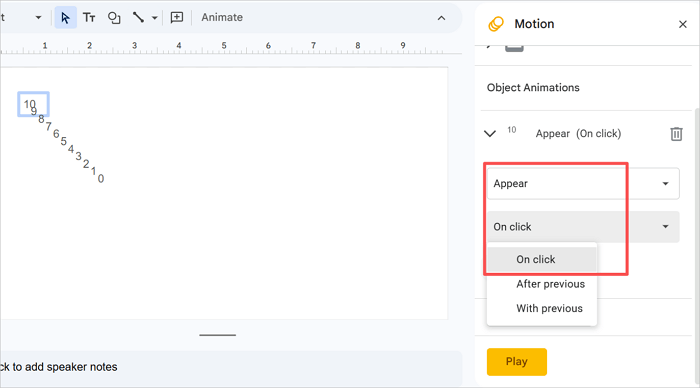
Task: Click the Motion panel logo icon
Action: (x=496, y=24)
